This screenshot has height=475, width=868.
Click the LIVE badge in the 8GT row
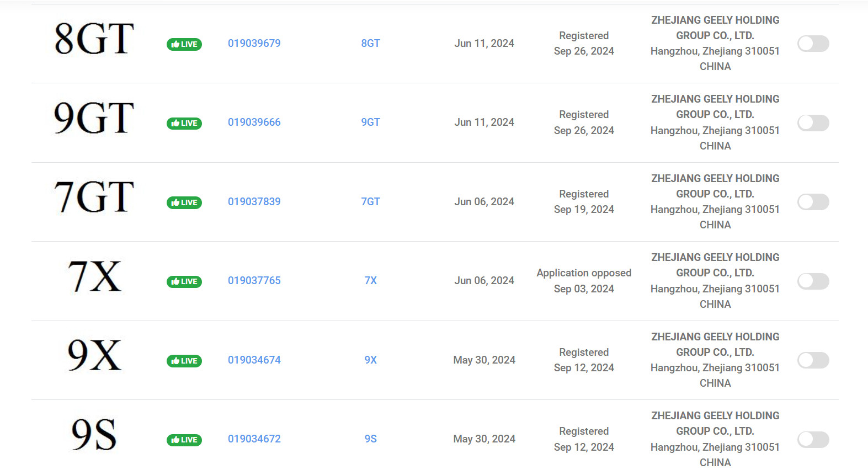coord(184,44)
